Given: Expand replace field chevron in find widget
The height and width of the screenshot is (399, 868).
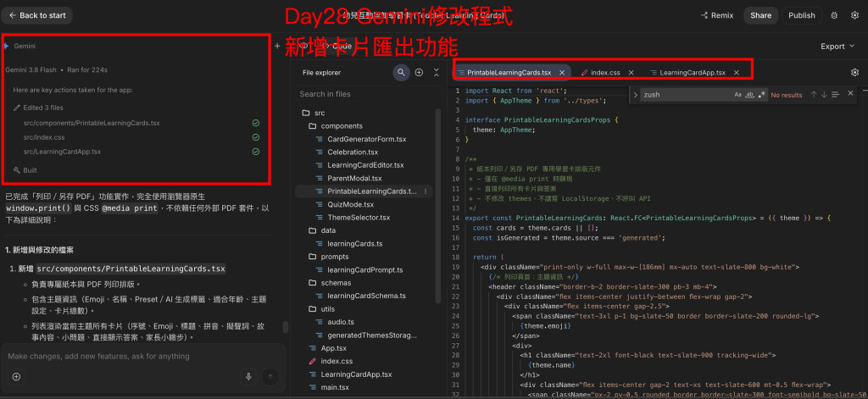Looking at the screenshot, I should pyautogui.click(x=635, y=95).
